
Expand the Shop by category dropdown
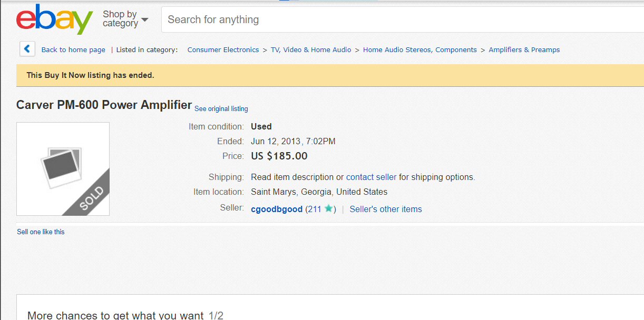pyautogui.click(x=125, y=19)
